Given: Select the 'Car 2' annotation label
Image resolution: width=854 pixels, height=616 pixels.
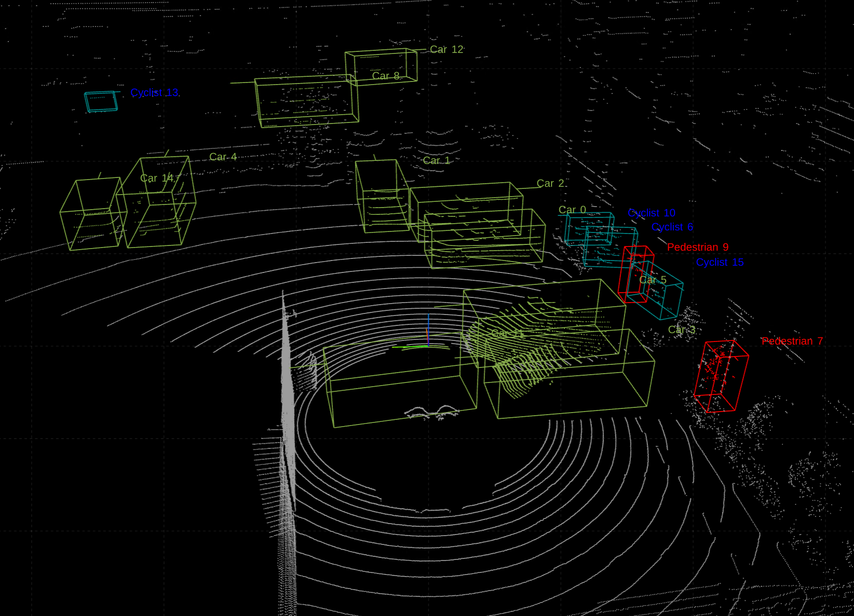Looking at the screenshot, I should (550, 183).
